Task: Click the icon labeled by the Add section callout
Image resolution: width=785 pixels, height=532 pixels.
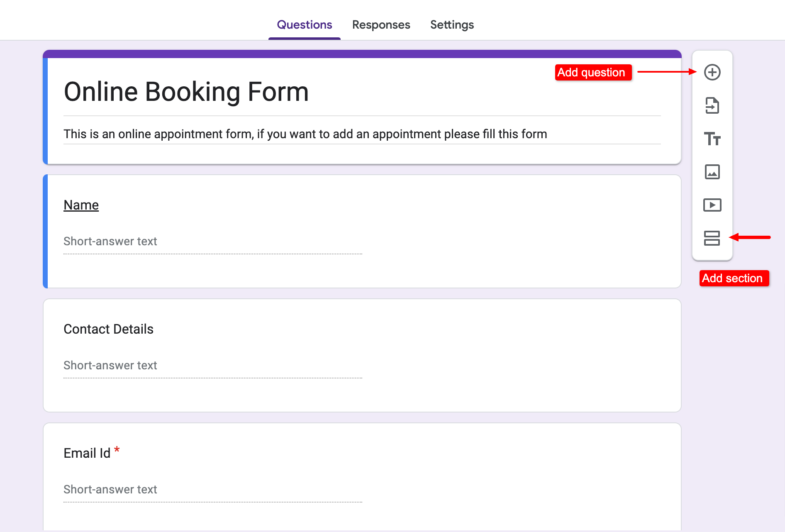Action: tap(711, 239)
